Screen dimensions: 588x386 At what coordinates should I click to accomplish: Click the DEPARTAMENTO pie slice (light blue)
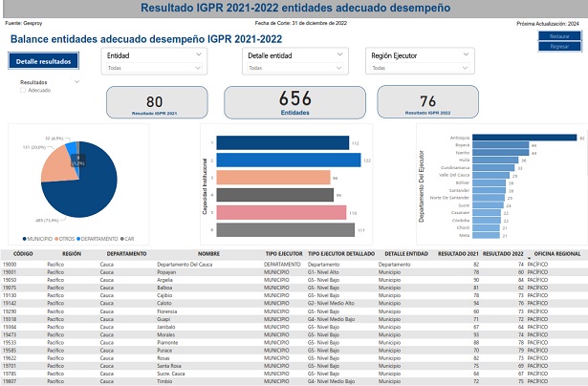72,149
